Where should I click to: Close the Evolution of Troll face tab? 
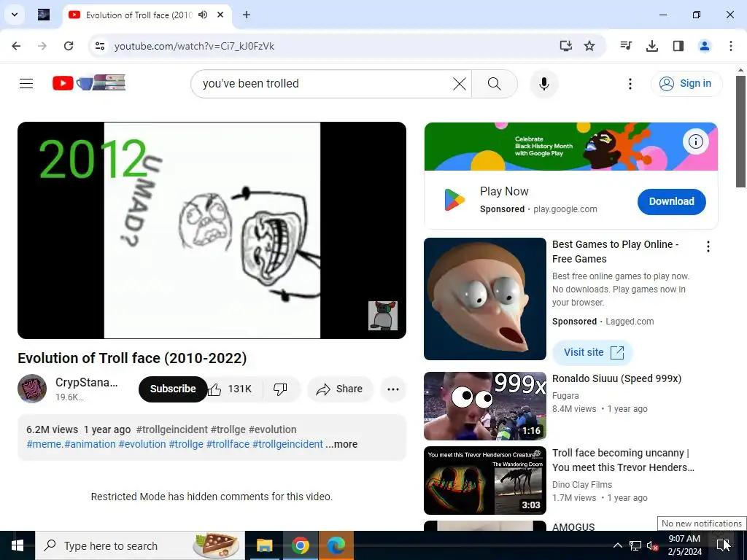pyautogui.click(x=220, y=15)
